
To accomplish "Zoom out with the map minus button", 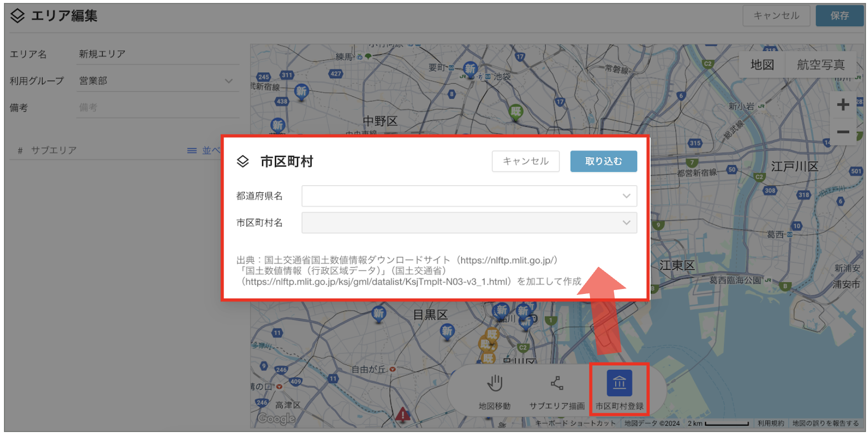I will pyautogui.click(x=843, y=132).
